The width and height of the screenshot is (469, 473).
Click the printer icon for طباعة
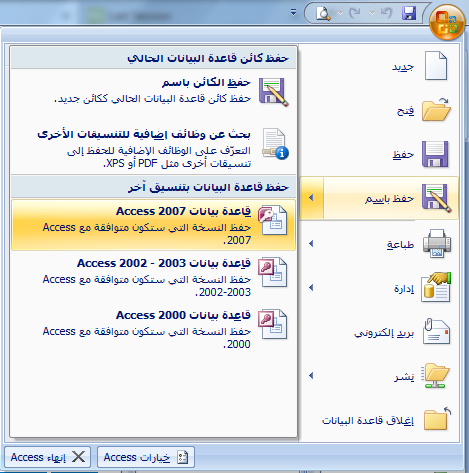pyautogui.click(x=437, y=243)
